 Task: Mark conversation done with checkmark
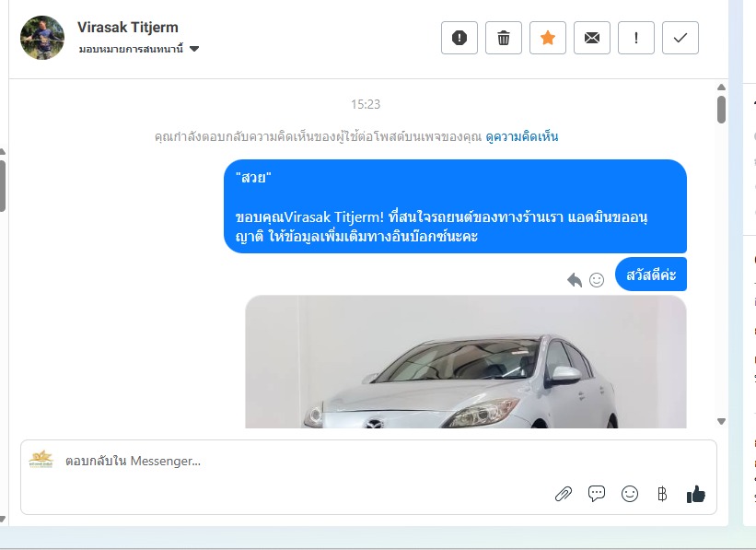pos(680,38)
